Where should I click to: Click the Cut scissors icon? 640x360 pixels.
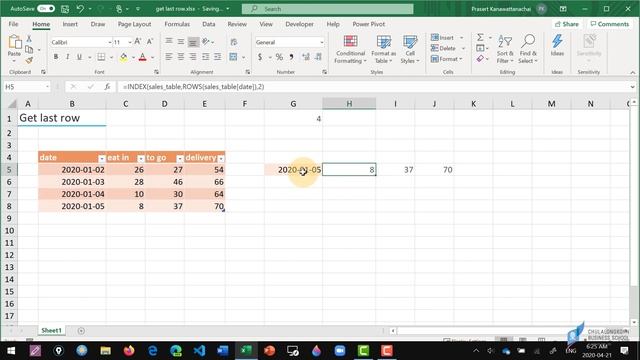[29, 39]
